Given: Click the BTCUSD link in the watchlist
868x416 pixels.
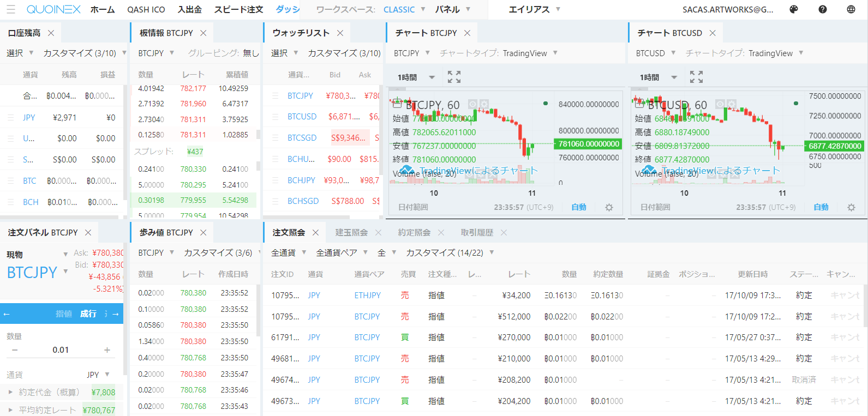Looking at the screenshot, I should click(302, 117).
